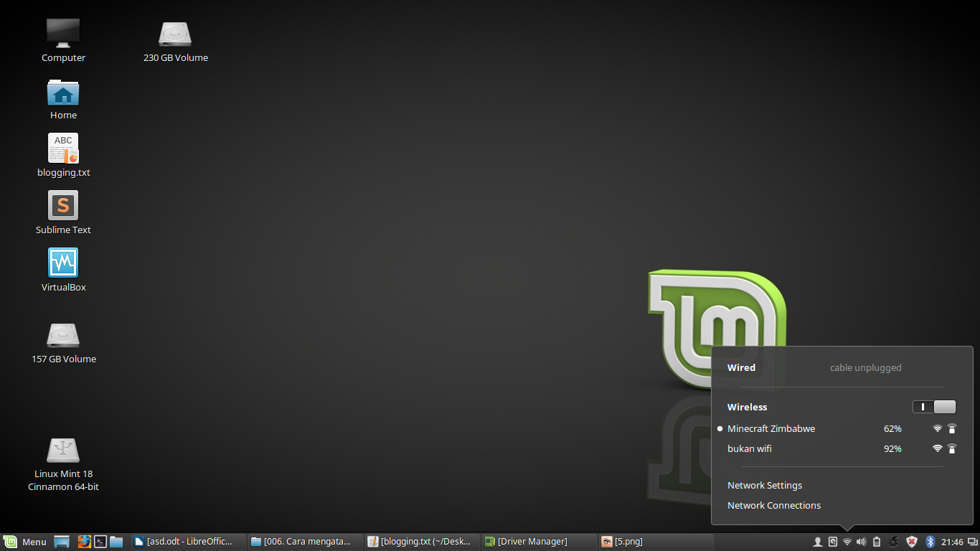Switch to the asd.odt LibreOffice window
980x551 pixels.
coord(189,542)
